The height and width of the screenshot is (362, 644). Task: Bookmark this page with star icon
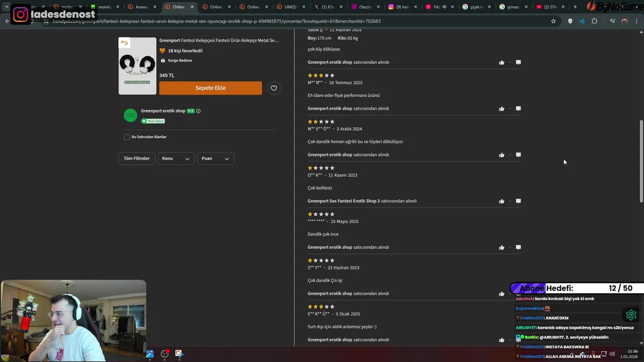coord(553,21)
